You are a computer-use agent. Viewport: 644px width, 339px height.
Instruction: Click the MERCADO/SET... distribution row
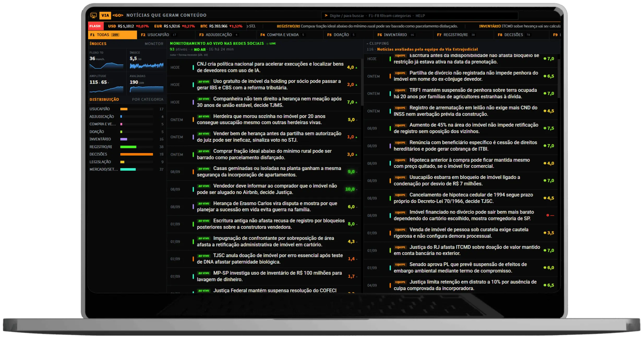pyautogui.click(x=127, y=169)
